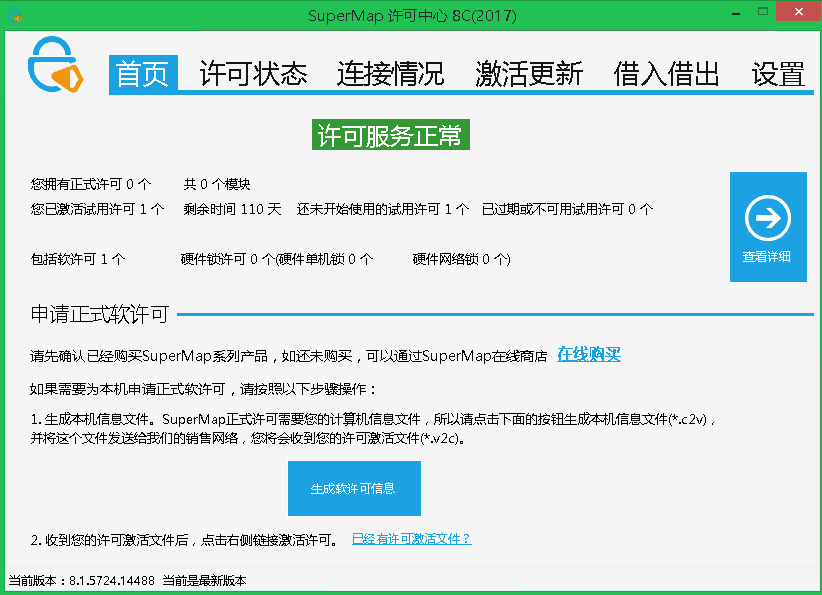Click the text 还未开始使用的试用许可 1 个
Viewport: 822px width, 595px height.
tap(383, 209)
